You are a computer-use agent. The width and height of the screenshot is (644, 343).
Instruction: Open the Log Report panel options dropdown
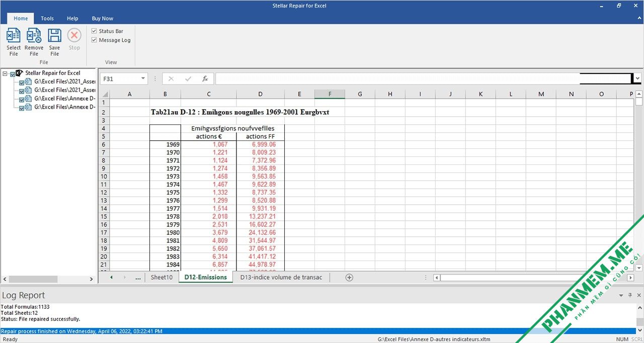[621, 295]
